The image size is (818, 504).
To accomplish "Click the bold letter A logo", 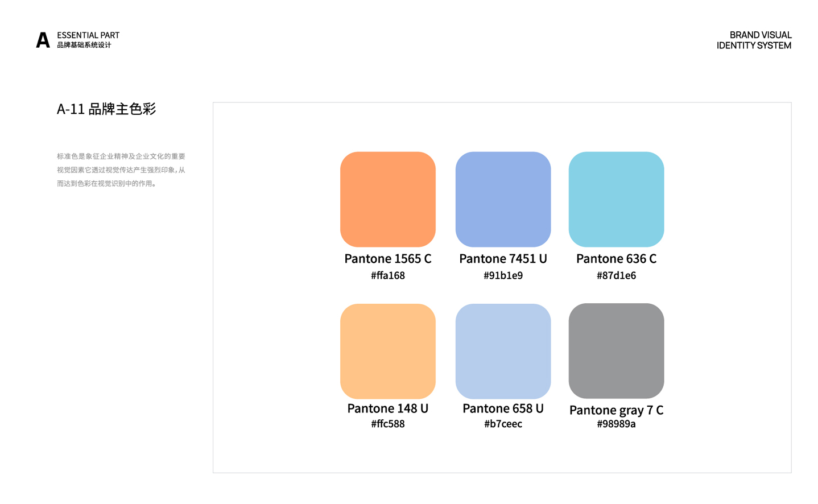I will (x=43, y=40).
